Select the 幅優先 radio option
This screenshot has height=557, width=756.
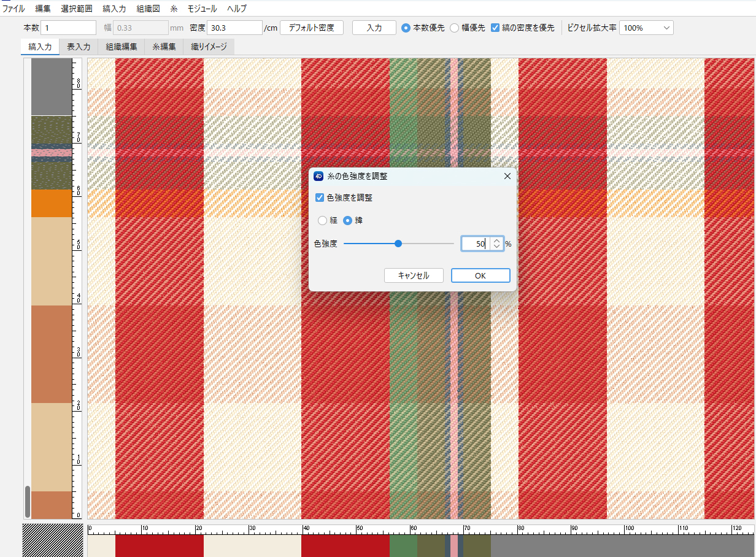coord(455,28)
